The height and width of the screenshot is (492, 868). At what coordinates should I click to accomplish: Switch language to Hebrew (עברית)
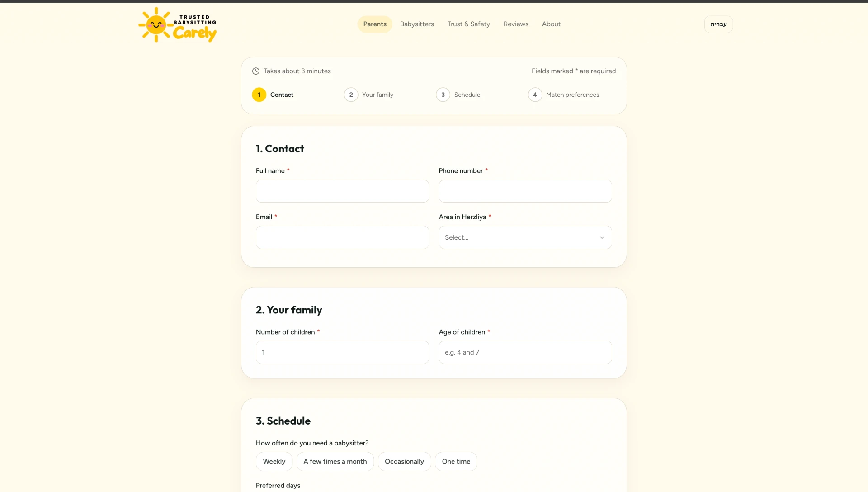pyautogui.click(x=718, y=24)
